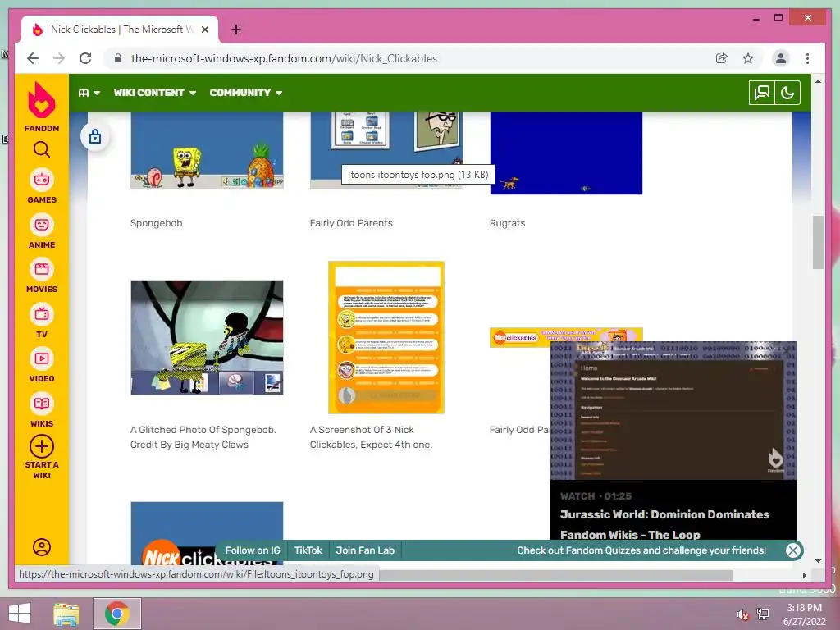
Task: Open Chrome profile avatar button
Action: [781, 58]
